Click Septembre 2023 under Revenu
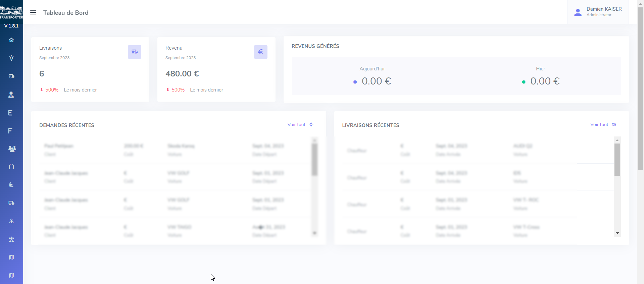The height and width of the screenshot is (284, 644). (x=181, y=58)
